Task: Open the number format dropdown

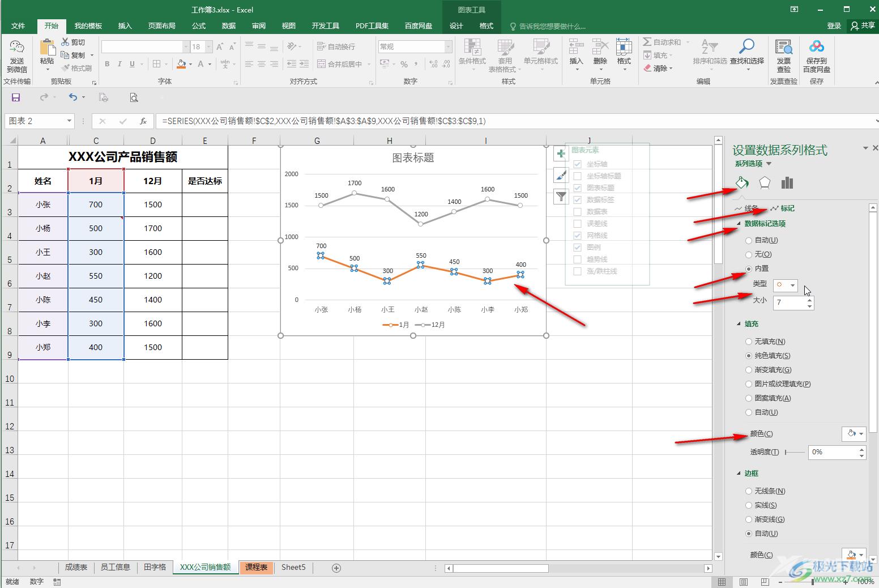Action: coord(449,46)
